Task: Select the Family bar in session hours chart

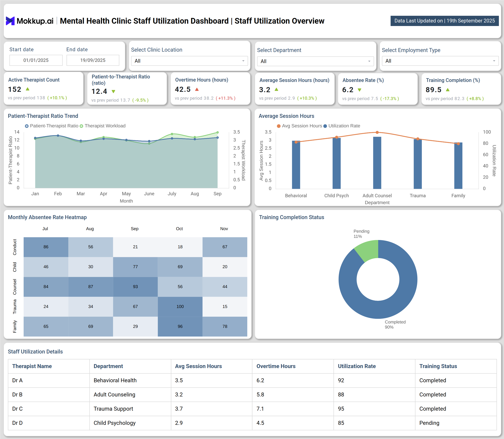Action: coord(458,166)
